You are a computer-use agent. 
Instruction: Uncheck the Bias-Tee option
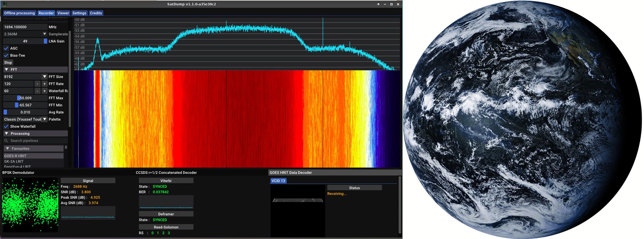coord(6,55)
